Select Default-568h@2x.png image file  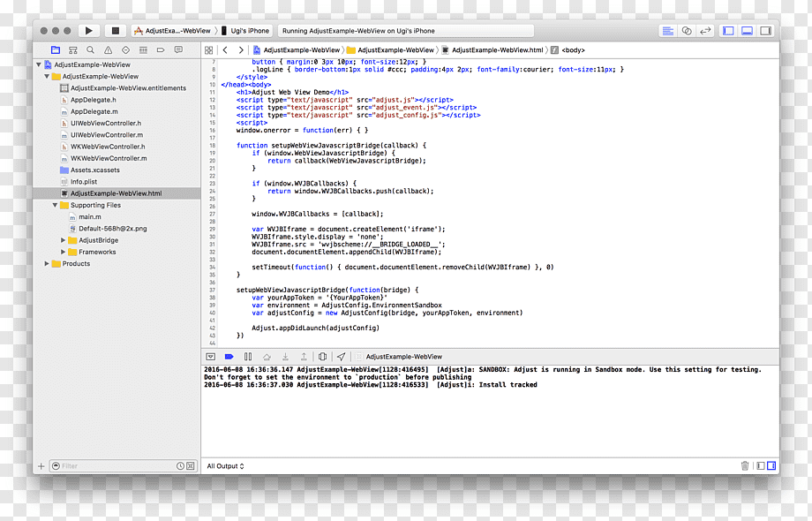click(x=112, y=229)
